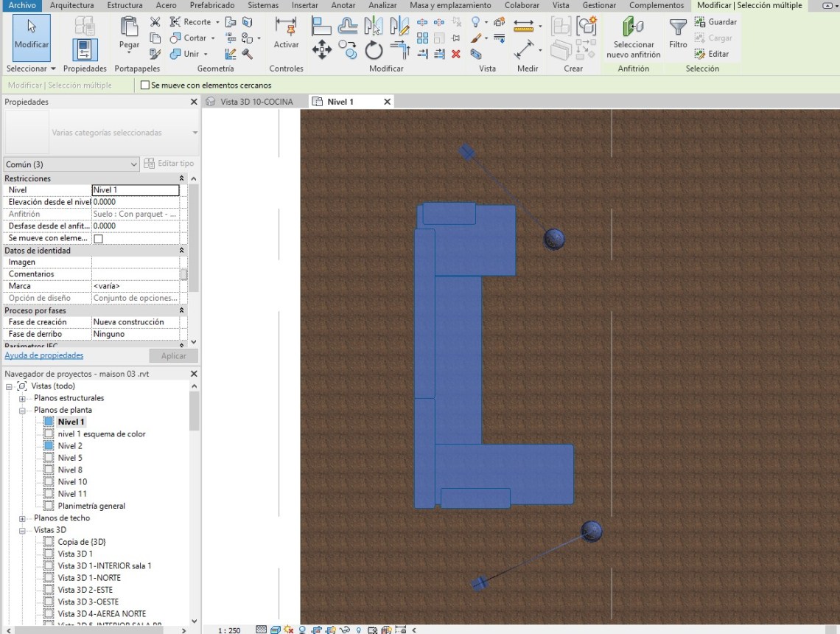Tick the Nivel 5 checkbox in the browser
The width and height of the screenshot is (840, 634).
pyautogui.click(x=49, y=458)
